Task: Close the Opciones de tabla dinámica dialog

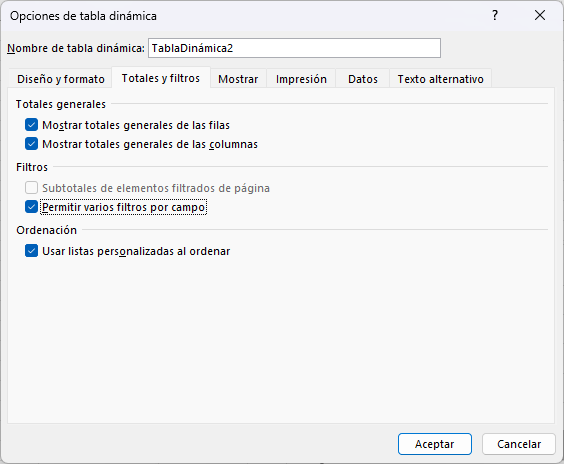Action: (x=540, y=15)
